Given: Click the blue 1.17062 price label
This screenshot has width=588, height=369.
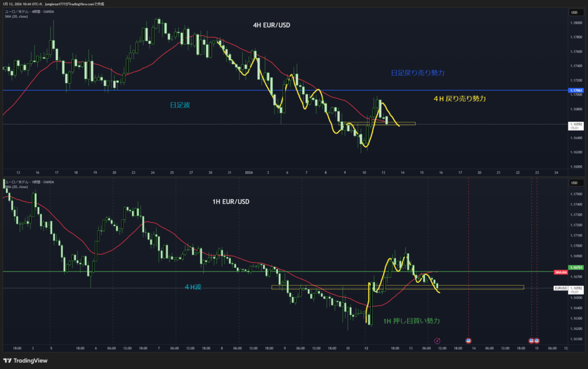Looking at the screenshot, I should click(575, 91).
